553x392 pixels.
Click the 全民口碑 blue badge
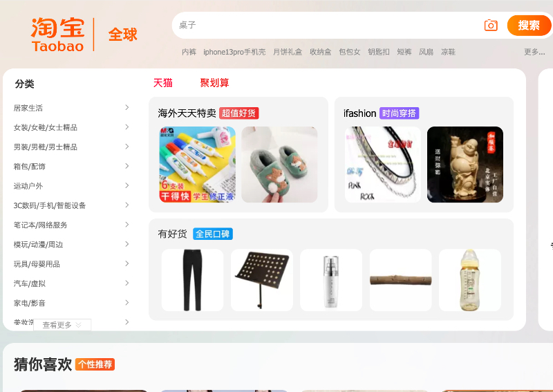pyautogui.click(x=213, y=234)
